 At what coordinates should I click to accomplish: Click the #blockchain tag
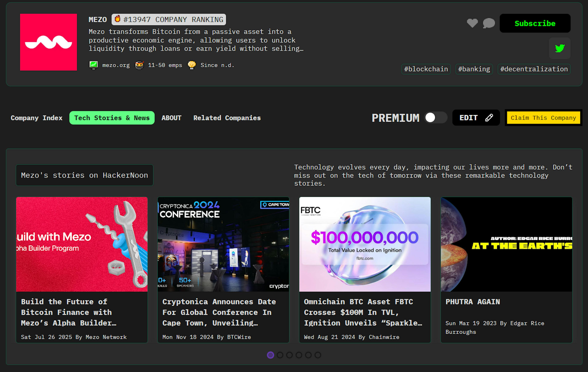(426, 69)
